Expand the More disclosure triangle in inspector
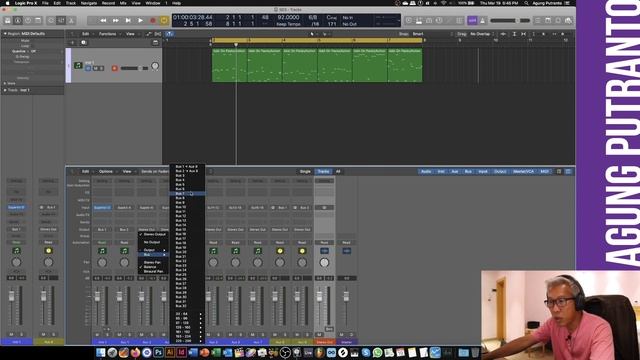The image size is (640, 360). pyautogui.click(x=5, y=83)
